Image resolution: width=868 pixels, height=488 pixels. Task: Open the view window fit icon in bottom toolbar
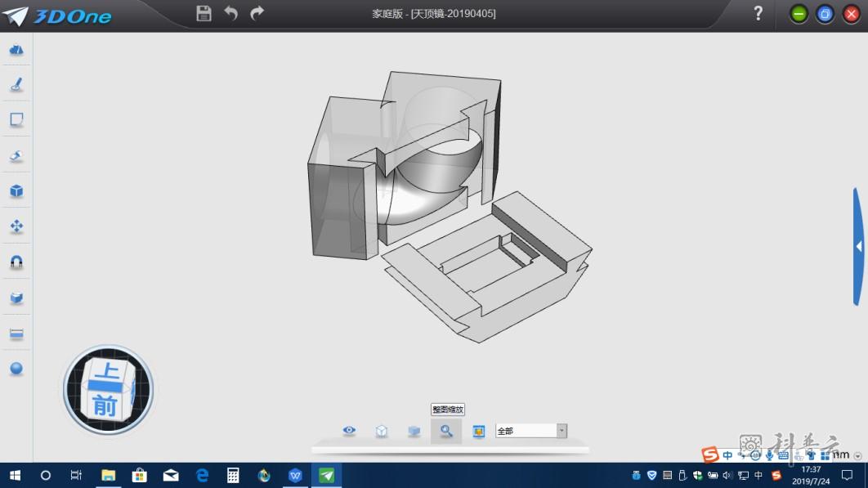pos(478,431)
